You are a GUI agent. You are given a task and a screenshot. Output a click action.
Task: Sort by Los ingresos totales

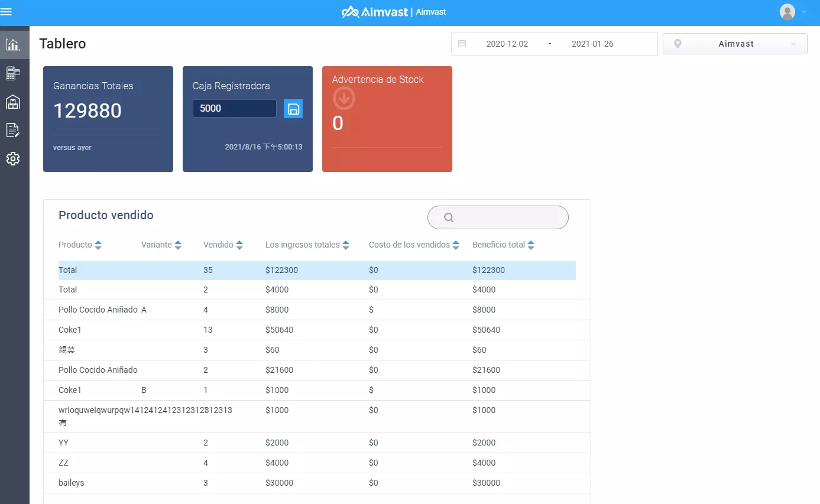tap(346, 245)
